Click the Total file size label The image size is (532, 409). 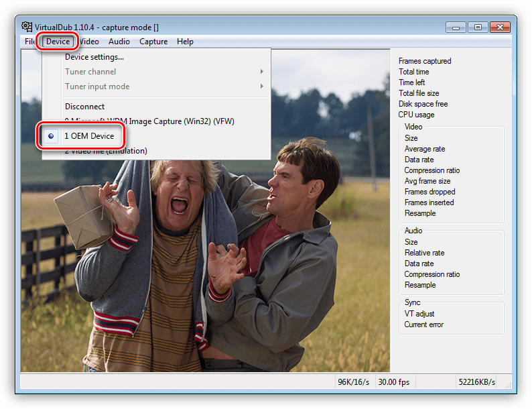[x=419, y=93]
